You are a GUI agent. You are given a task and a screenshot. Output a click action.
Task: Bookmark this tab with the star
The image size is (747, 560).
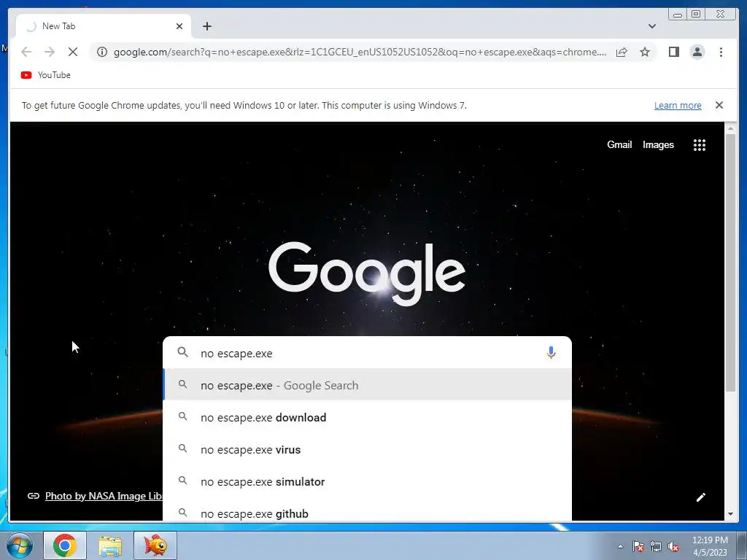point(645,52)
